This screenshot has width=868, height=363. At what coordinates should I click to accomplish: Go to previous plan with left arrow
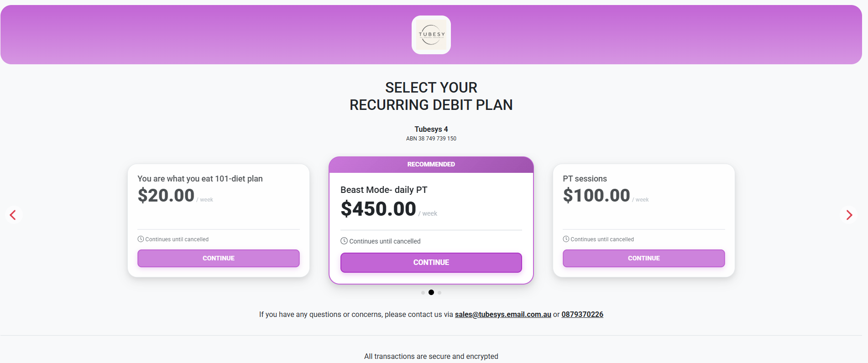13,215
